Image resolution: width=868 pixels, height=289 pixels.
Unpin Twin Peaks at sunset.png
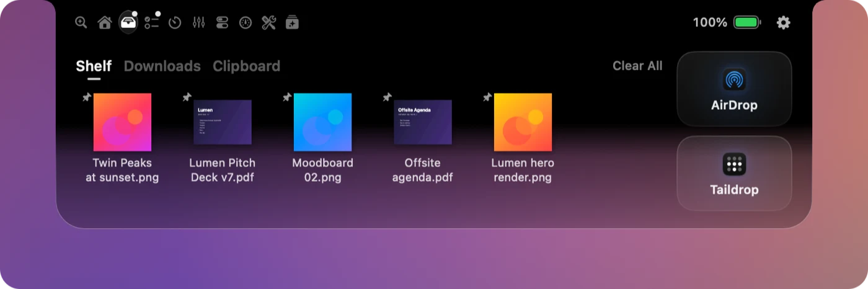click(x=87, y=97)
